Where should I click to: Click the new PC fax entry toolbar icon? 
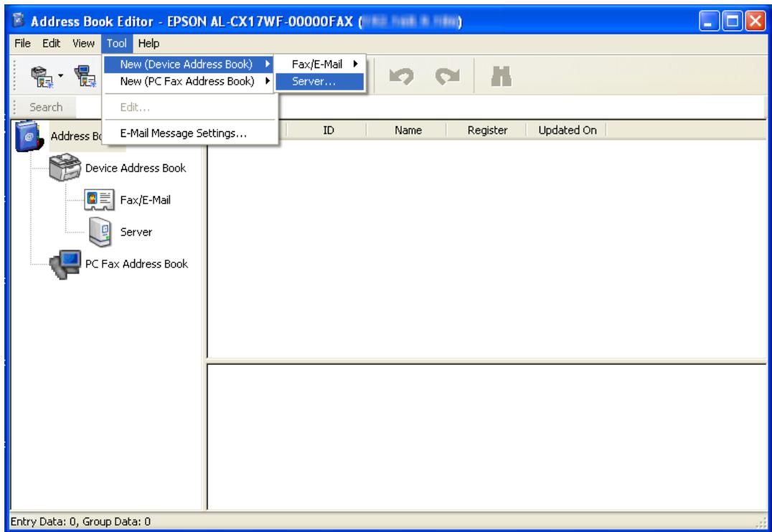[x=85, y=77]
